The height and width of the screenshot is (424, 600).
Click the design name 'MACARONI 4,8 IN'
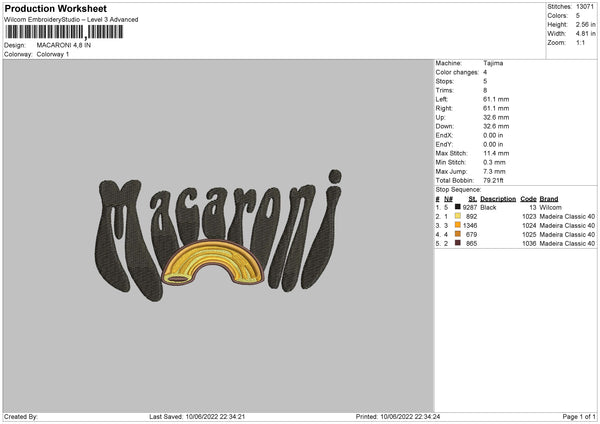64,45
